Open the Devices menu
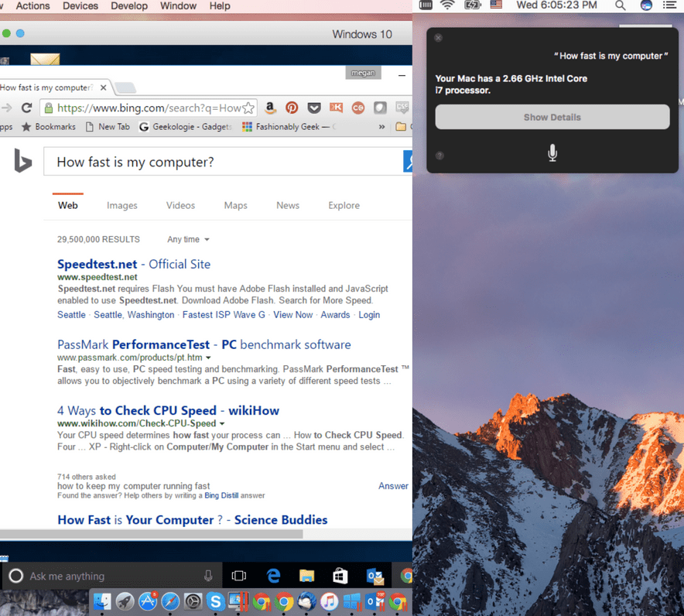This screenshot has height=616, width=684. pos(80,6)
